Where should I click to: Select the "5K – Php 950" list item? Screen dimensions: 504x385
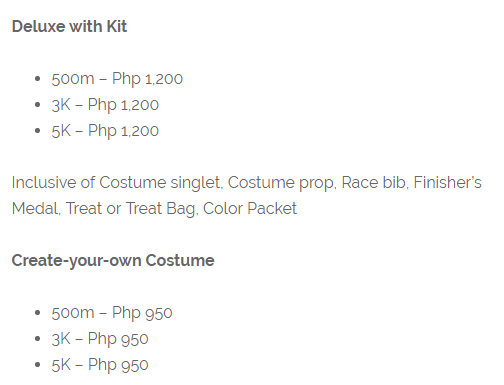[x=100, y=365]
